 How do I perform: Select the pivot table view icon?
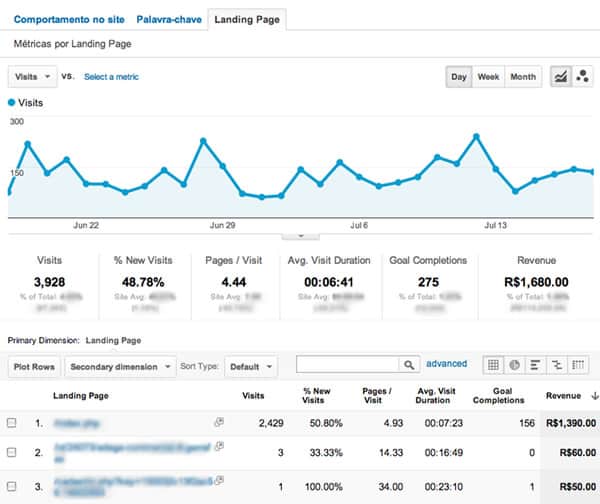click(x=578, y=365)
